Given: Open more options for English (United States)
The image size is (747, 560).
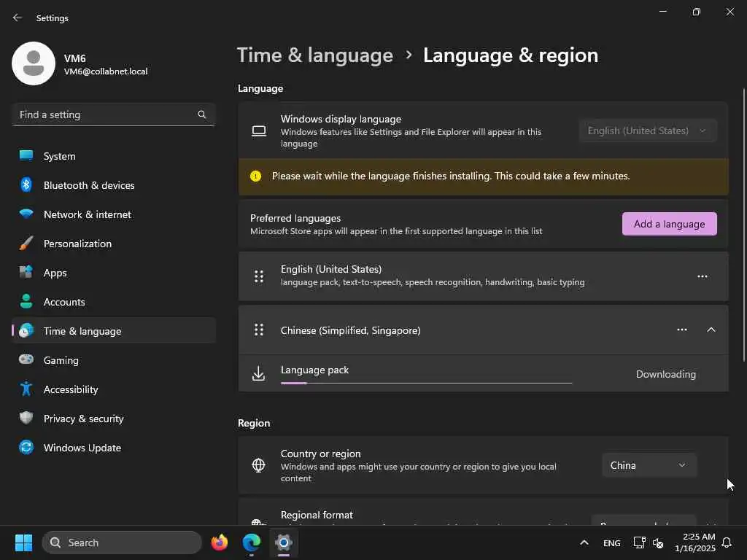Looking at the screenshot, I should pos(703,276).
